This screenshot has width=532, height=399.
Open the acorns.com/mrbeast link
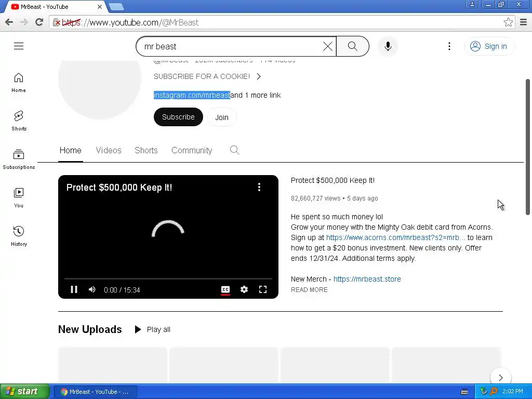395,237
